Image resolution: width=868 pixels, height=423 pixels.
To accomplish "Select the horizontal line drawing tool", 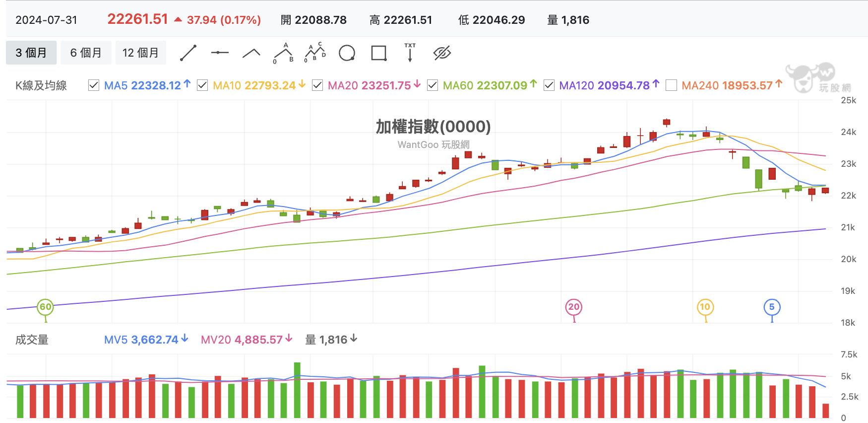I will [220, 53].
